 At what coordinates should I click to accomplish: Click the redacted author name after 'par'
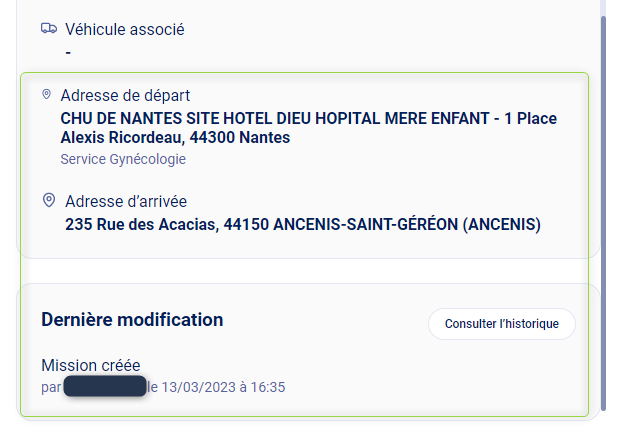[105, 386]
